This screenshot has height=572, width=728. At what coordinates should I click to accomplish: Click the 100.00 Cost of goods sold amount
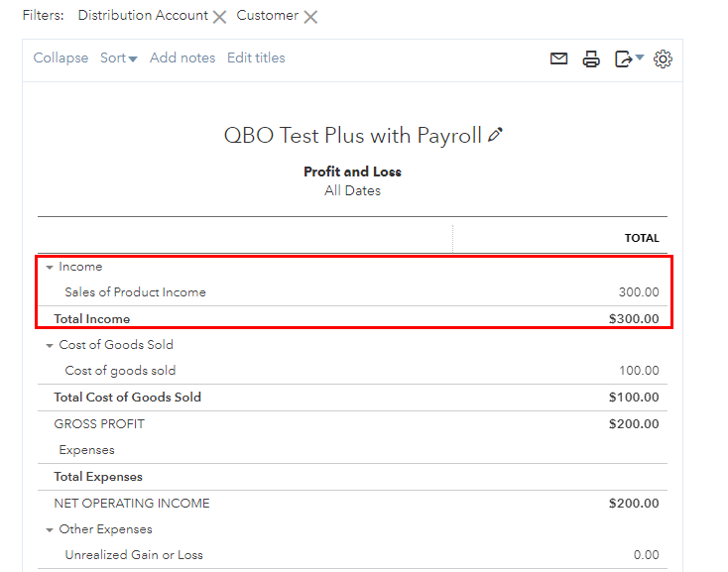639,371
